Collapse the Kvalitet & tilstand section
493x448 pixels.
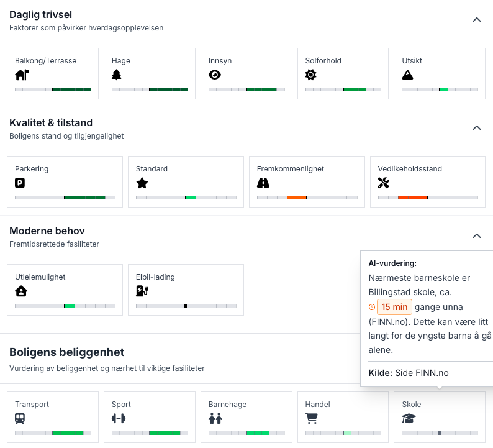tap(477, 128)
